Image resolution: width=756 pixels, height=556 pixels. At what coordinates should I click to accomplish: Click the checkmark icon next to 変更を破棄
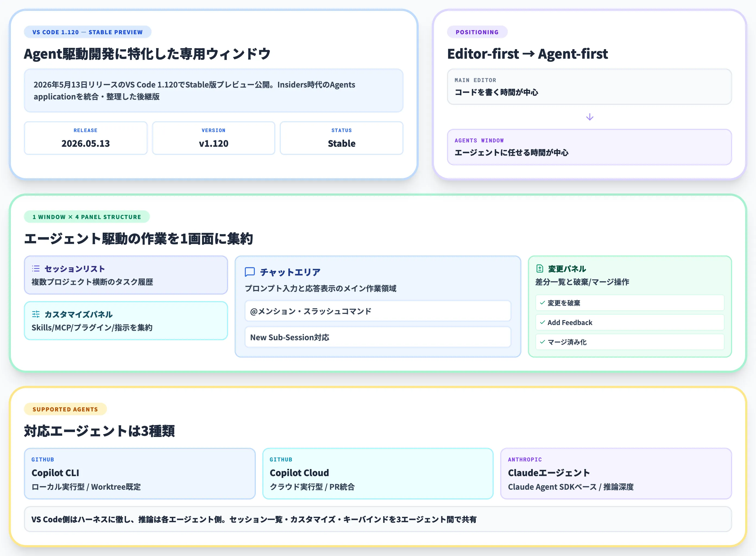pyautogui.click(x=543, y=303)
